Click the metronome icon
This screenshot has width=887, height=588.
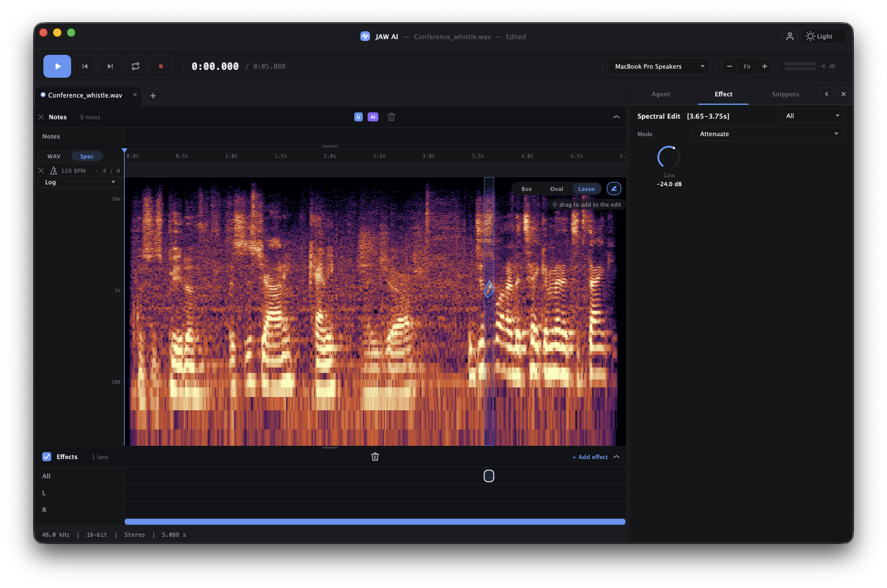[54, 170]
